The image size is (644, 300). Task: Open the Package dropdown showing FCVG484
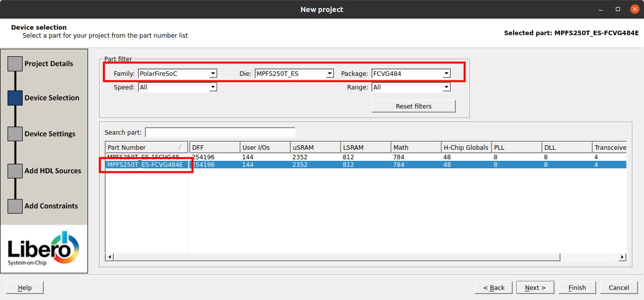click(x=411, y=73)
